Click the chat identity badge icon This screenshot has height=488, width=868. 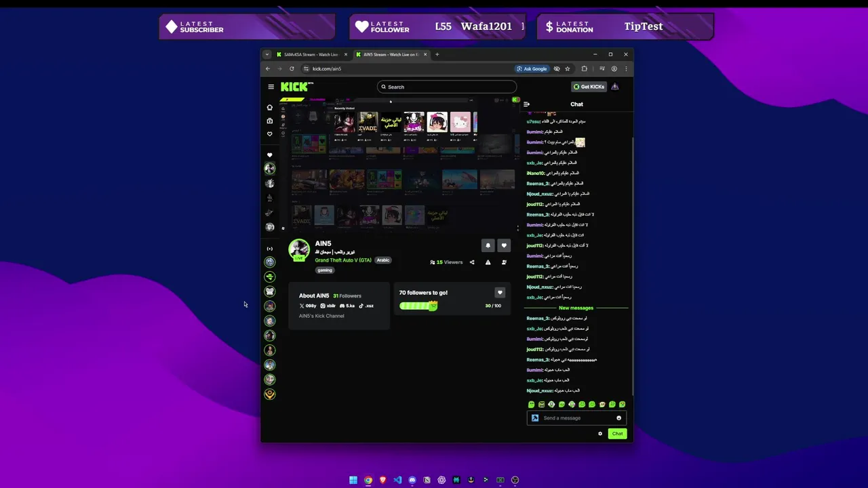pos(535,418)
